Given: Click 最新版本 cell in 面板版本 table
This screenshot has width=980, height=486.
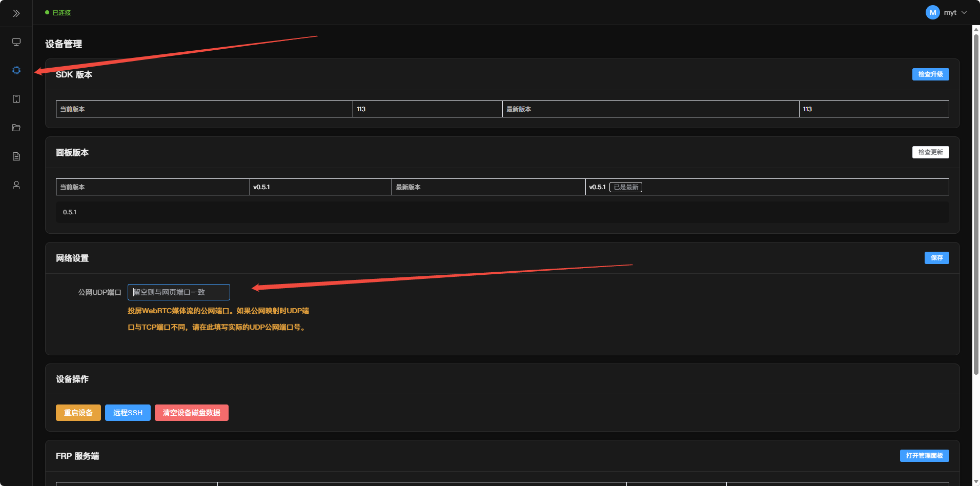Looking at the screenshot, I should coord(489,187).
